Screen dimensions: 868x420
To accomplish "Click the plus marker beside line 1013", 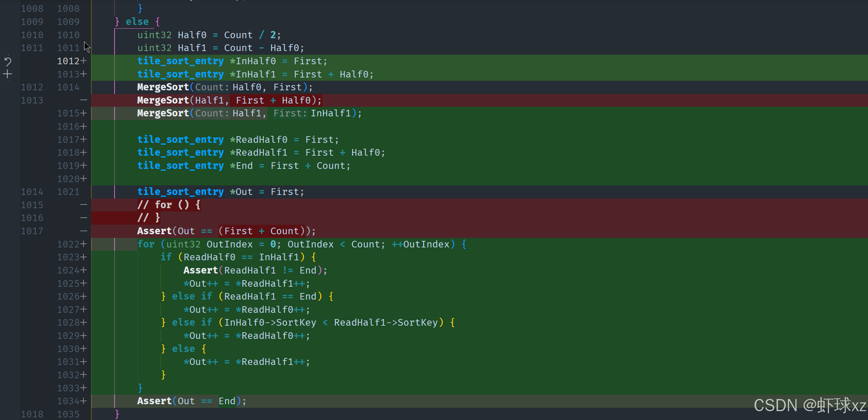I will point(84,74).
